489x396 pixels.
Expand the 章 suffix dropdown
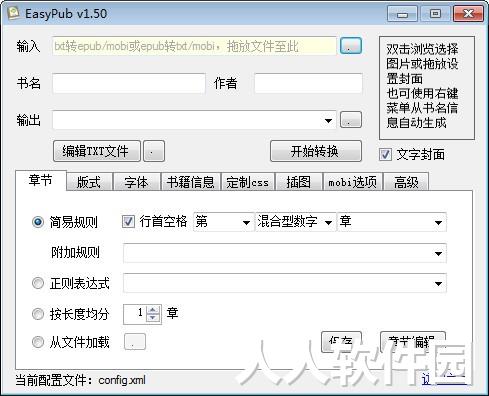(438, 222)
